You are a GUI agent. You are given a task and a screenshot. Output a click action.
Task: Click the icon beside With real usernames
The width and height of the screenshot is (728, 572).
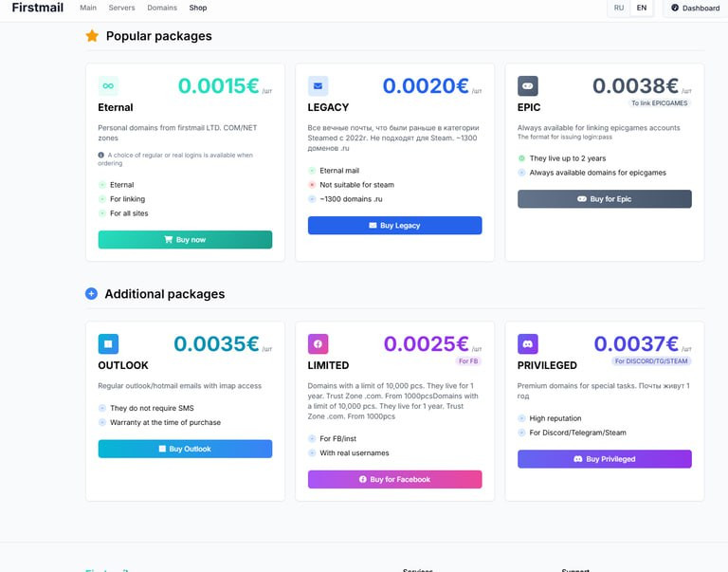pos(312,453)
